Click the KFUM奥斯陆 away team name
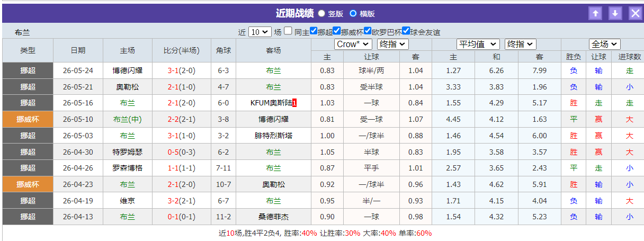 click(271, 103)
